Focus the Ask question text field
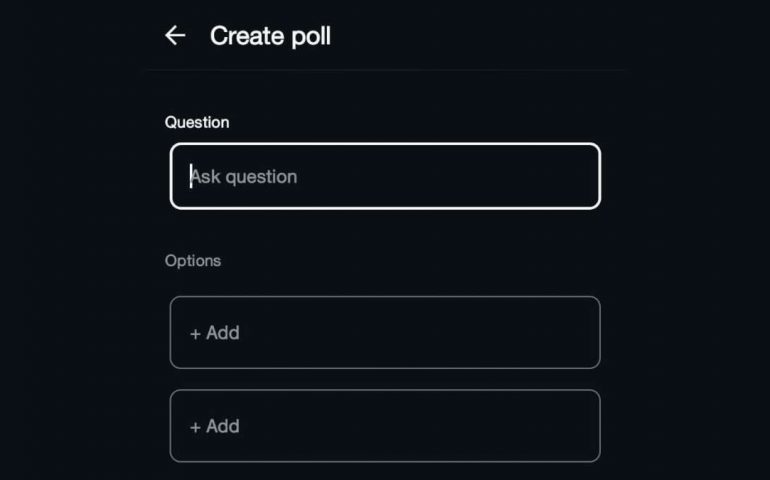This screenshot has width=770, height=480. point(385,176)
